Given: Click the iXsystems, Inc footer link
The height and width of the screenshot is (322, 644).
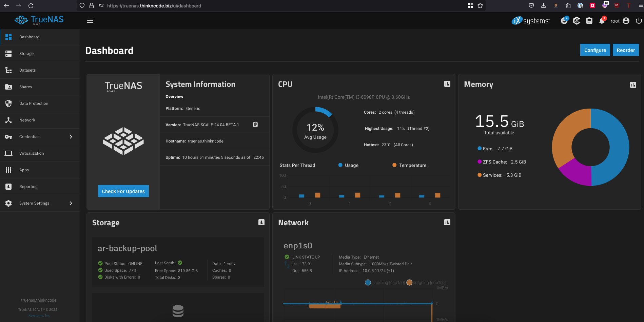Looking at the screenshot, I should [x=39, y=316].
